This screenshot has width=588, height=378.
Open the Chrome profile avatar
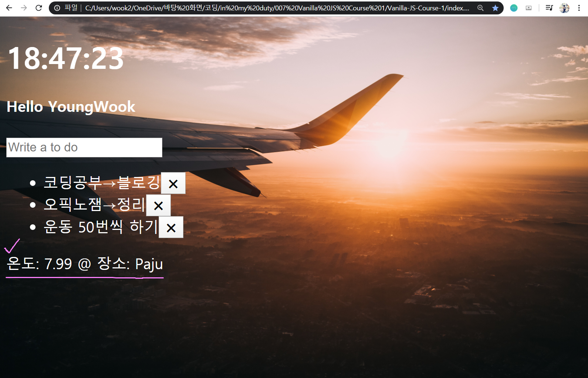(x=564, y=8)
